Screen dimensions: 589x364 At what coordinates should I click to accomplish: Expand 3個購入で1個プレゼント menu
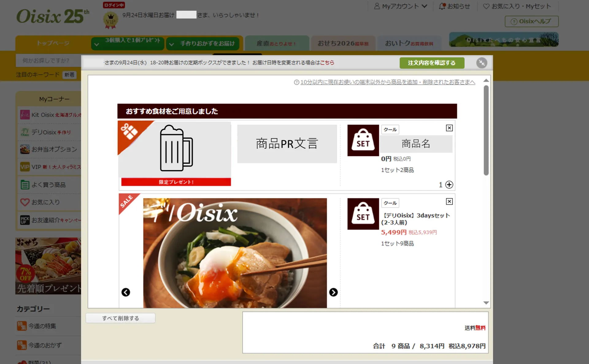(x=128, y=43)
